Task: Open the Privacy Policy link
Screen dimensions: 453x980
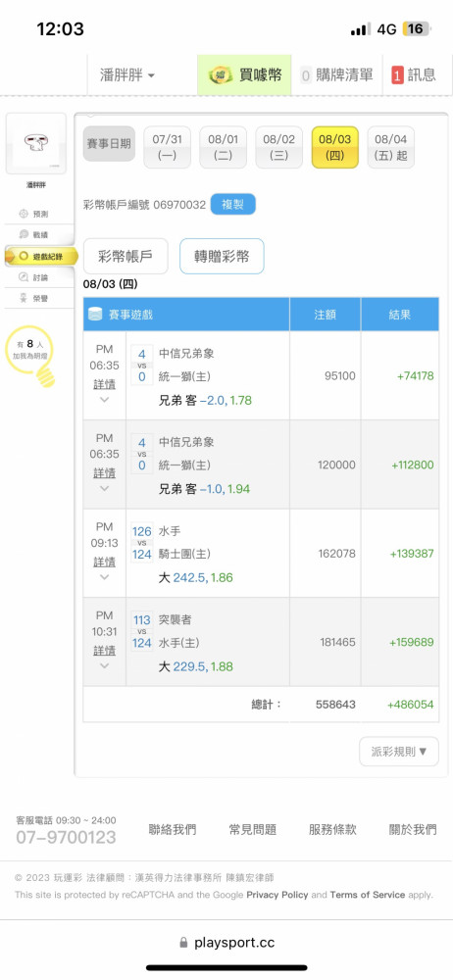Action: click(277, 895)
